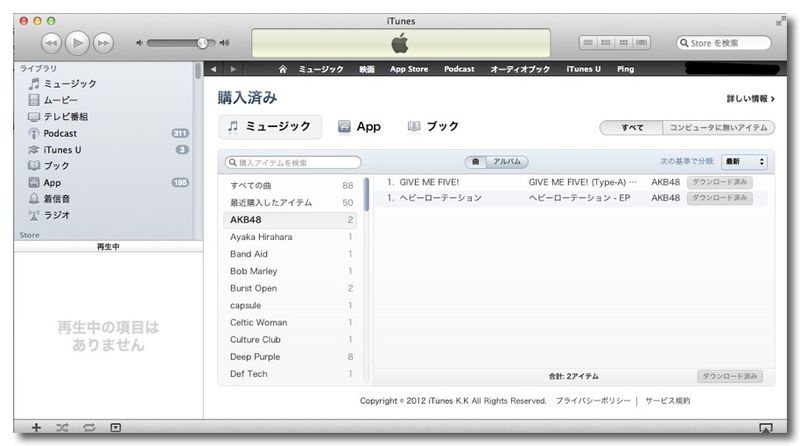Viewport: 800px width, 446px height.
Task: Click the previous track rewind button
Action: [x=51, y=43]
